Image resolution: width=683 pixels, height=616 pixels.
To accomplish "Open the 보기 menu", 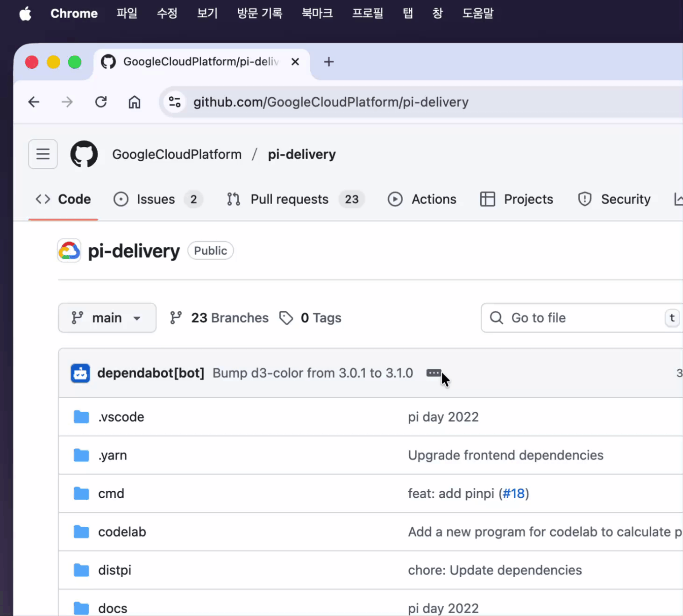I will pyautogui.click(x=207, y=14).
